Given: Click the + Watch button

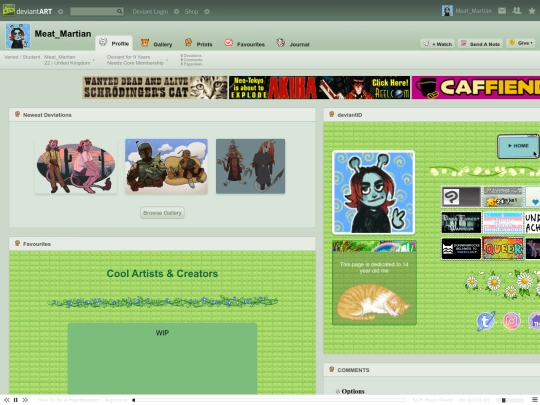Looking at the screenshot, I should point(437,44).
